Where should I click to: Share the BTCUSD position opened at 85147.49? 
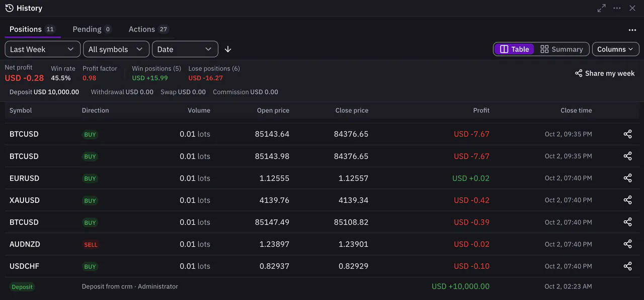coord(627,222)
